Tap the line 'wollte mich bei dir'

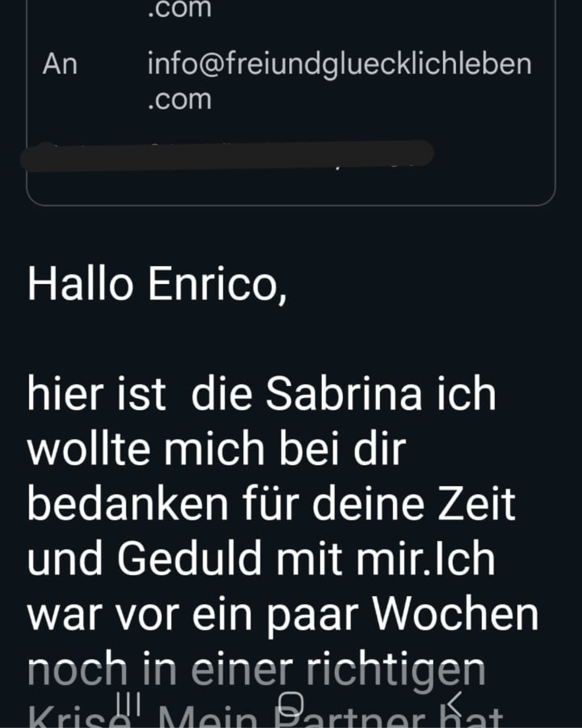(x=216, y=449)
